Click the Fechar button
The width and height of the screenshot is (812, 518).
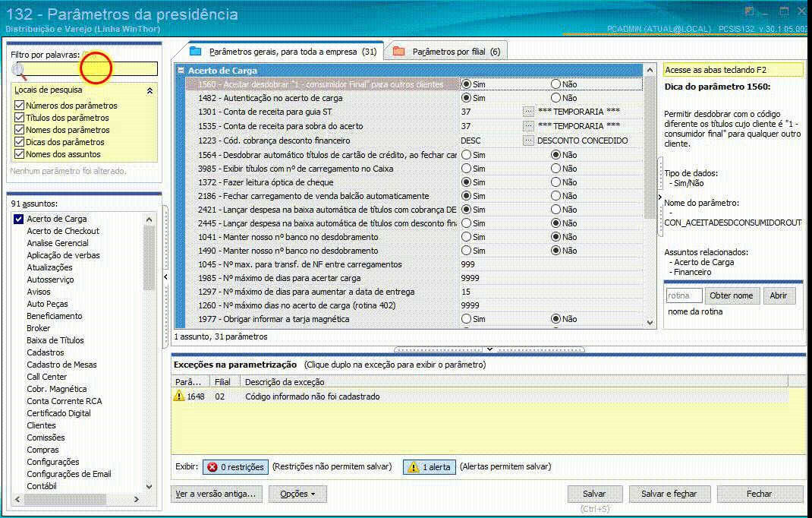(x=759, y=494)
